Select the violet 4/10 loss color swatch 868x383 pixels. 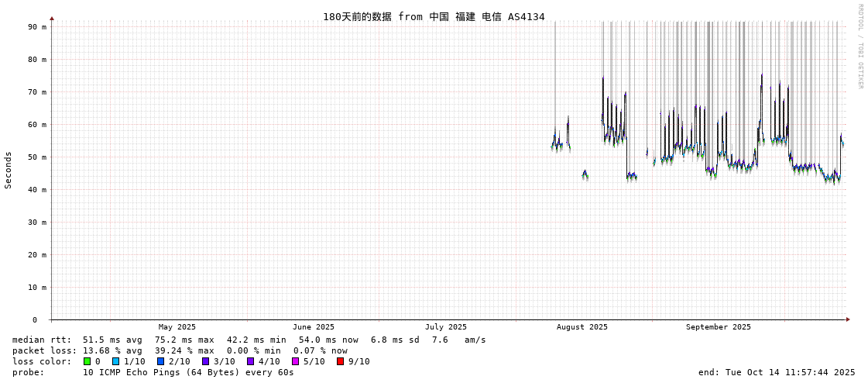[250, 361]
